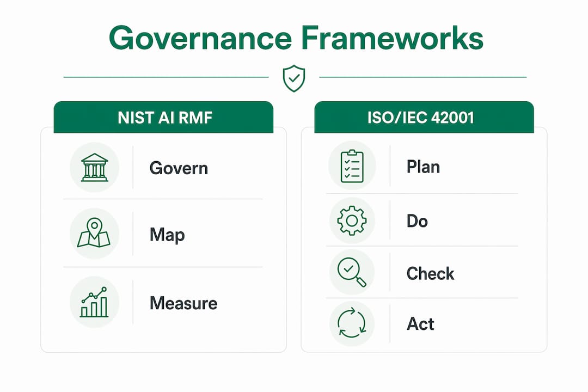The height and width of the screenshot is (392, 588).
Task: Click the Measure label
Action: pyautogui.click(x=183, y=303)
